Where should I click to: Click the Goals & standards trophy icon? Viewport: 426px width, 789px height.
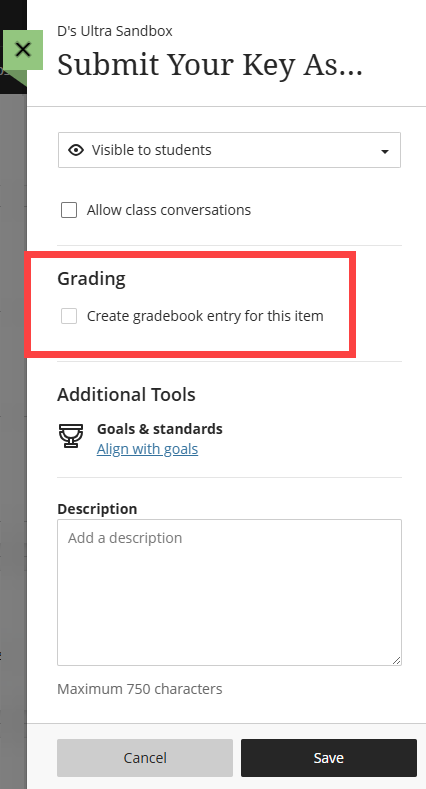[71, 436]
